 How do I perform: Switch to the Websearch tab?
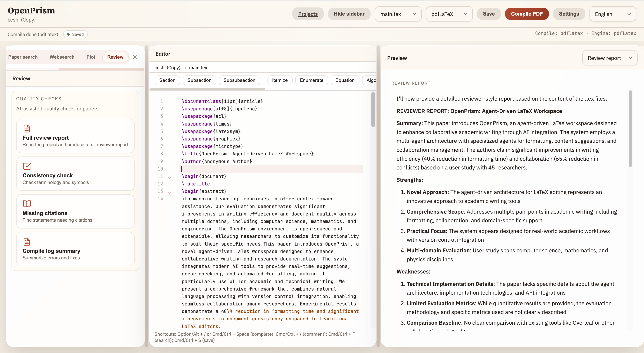(x=62, y=57)
